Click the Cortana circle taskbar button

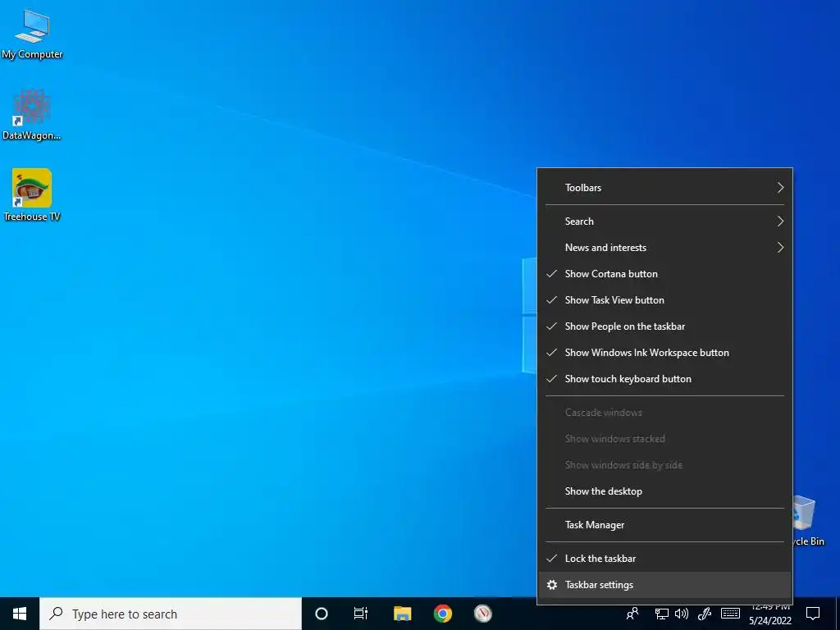pos(322,614)
